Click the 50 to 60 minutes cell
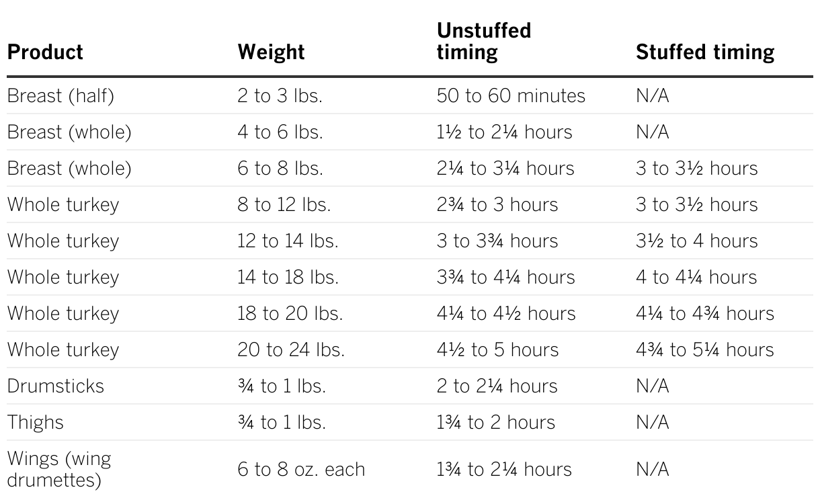This screenshot has width=820, height=504. point(511,96)
